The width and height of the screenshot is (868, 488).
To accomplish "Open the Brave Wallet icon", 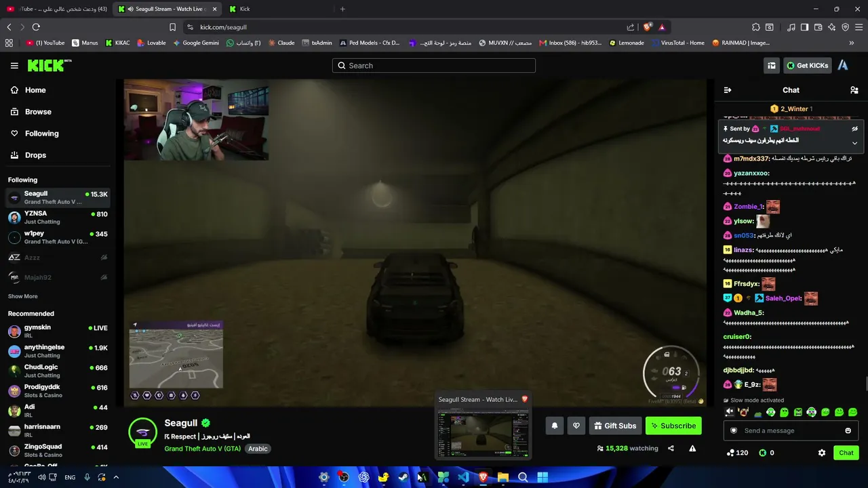I will click(x=818, y=27).
